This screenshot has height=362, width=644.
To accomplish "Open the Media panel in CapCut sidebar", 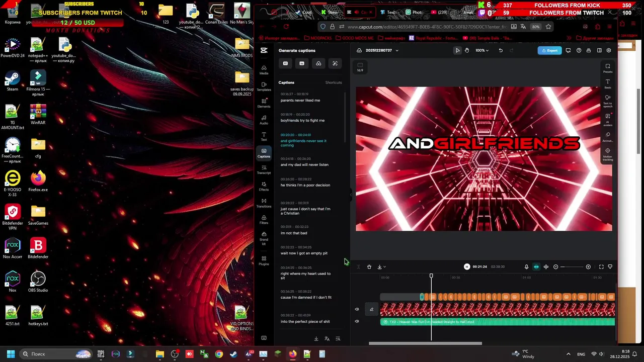I will [264, 70].
